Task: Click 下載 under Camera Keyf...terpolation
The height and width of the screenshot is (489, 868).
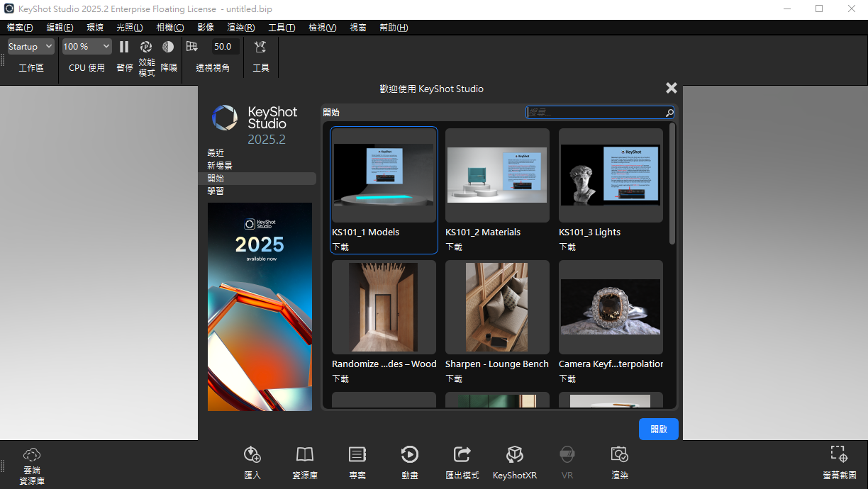Action: (x=567, y=379)
